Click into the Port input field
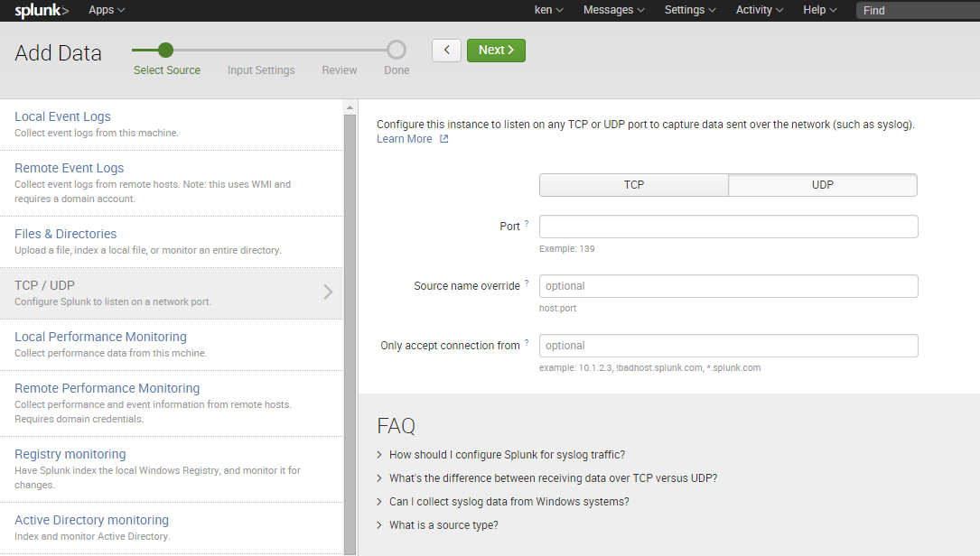The image size is (980, 556). tap(728, 227)
